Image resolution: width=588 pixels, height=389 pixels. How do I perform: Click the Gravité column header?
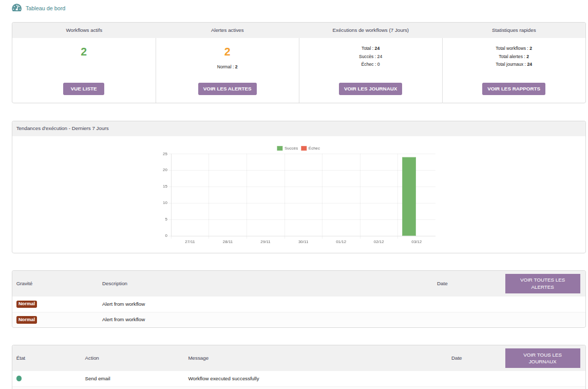[25, 284]
